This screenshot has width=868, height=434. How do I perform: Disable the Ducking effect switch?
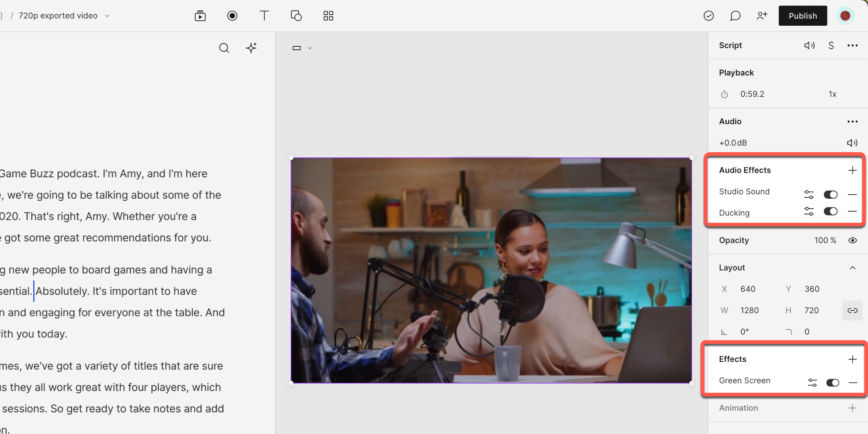[x=830, y=211]
